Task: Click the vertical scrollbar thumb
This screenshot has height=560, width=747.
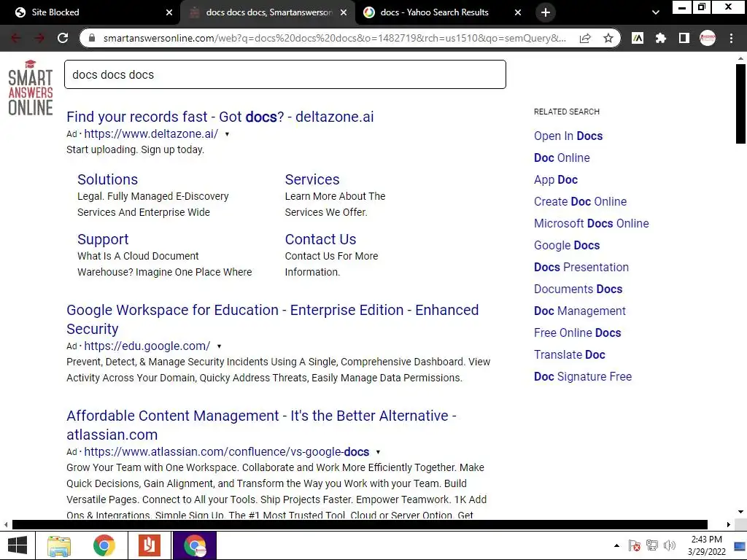Action: 740,104
